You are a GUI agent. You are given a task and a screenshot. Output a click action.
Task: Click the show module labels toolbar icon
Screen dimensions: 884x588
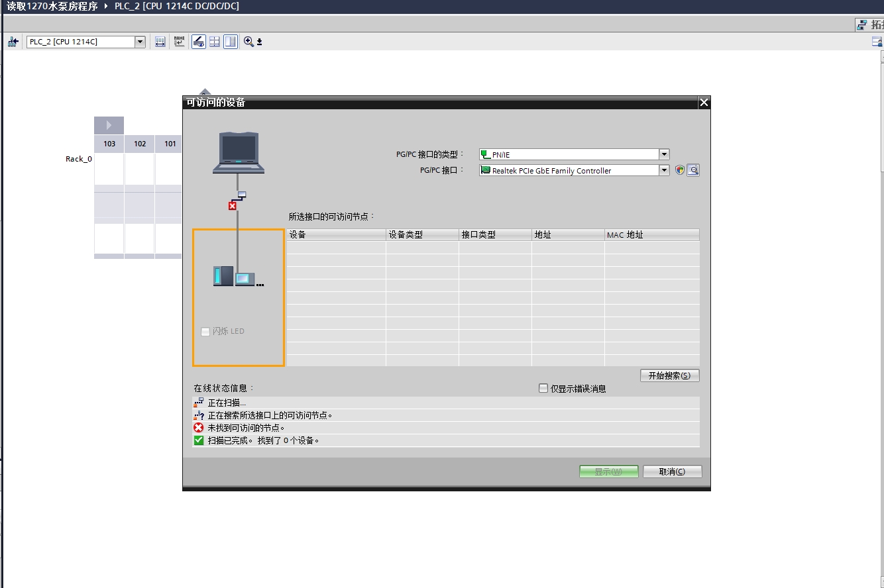point(160,42)
